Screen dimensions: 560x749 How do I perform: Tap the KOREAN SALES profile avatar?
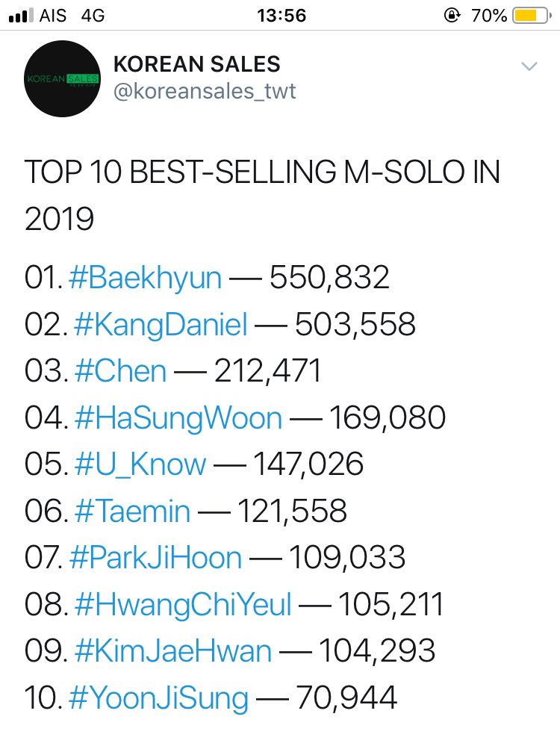point(63,79)
